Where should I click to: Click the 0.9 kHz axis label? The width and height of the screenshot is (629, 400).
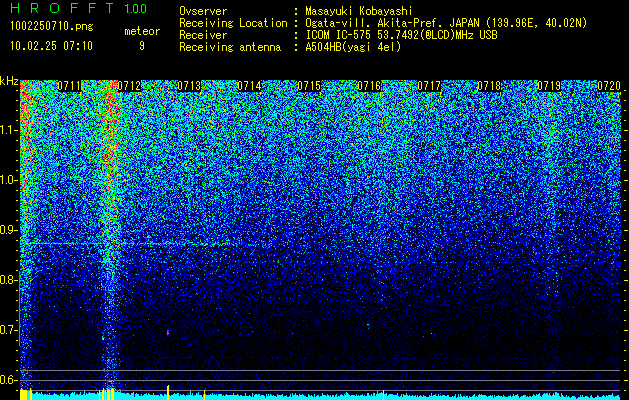click(x=9, y=230)
